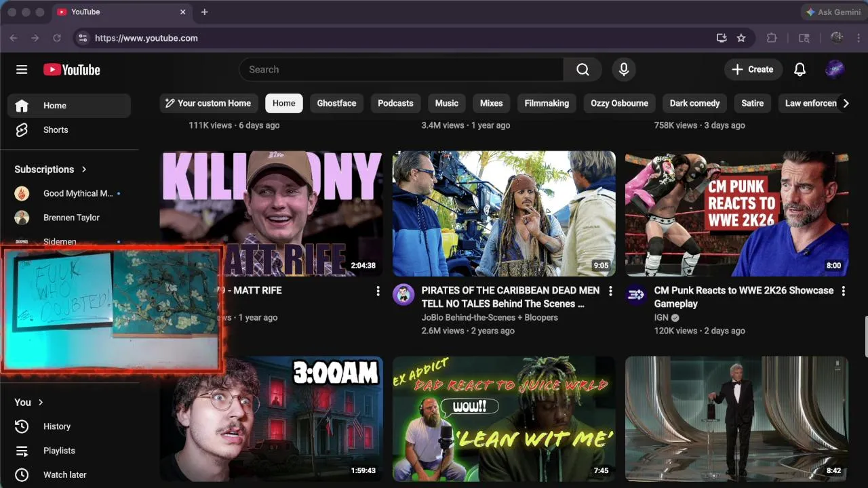Viewport: 868px width, 488px height.
Task: Bookmark page with star icon
Action: (741, 38)
